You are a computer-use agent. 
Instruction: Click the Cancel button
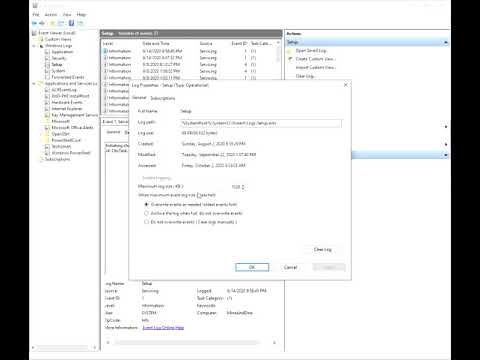pos(290,267)
